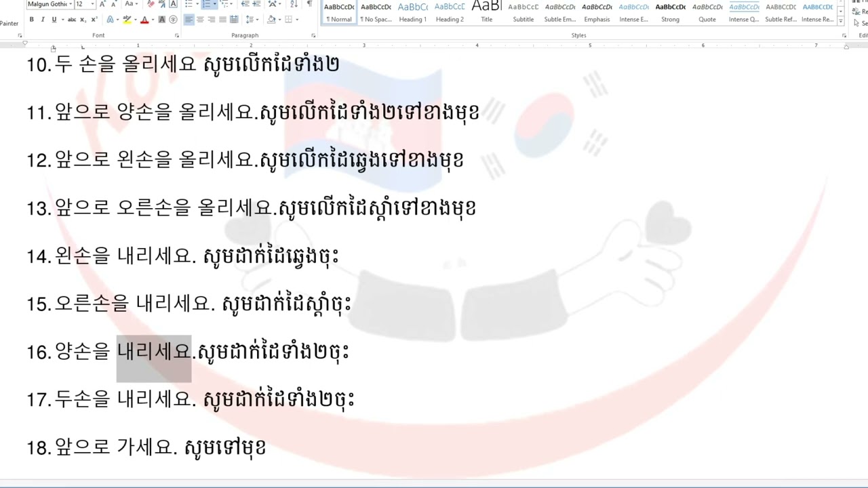Click the ruler left indent marker
The image size is (868, 488).
pyautogui.click(x=53, y=48)
